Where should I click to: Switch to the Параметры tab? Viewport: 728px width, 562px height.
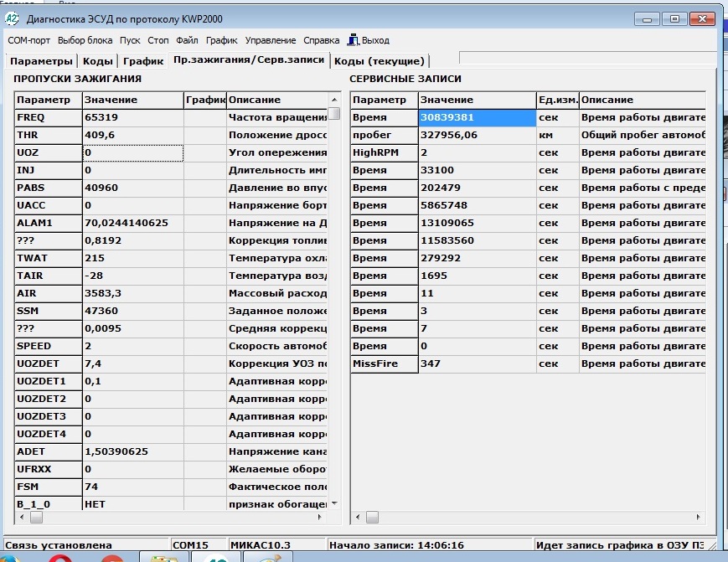[x=42, y=61]
